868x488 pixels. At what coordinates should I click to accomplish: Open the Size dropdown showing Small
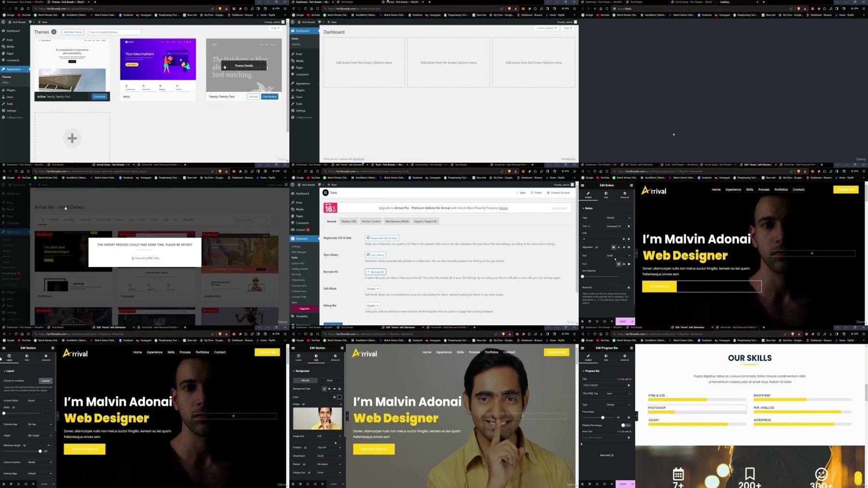pos(618,255)
